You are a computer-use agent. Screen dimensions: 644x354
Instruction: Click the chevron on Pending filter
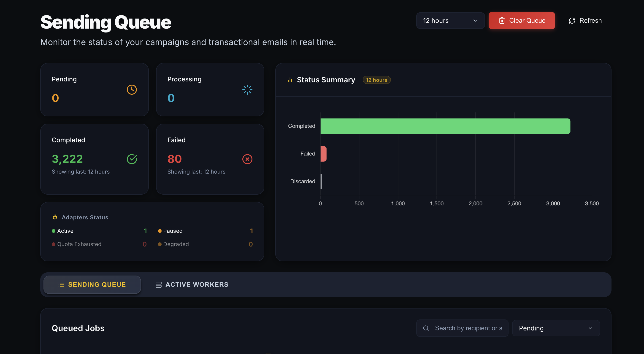590,328
